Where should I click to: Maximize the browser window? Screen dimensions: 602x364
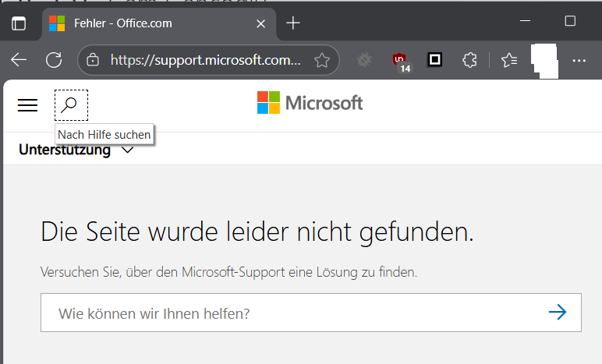coord(570,21)
